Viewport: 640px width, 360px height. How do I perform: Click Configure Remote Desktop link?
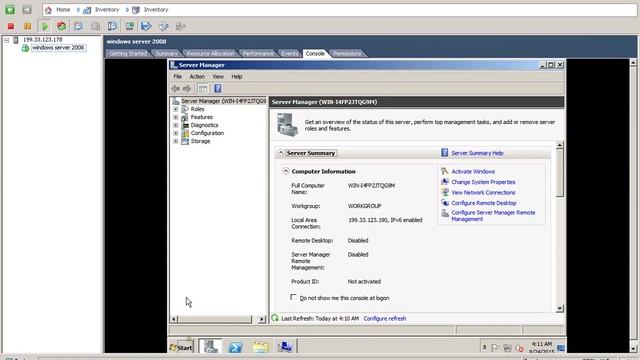484,203
